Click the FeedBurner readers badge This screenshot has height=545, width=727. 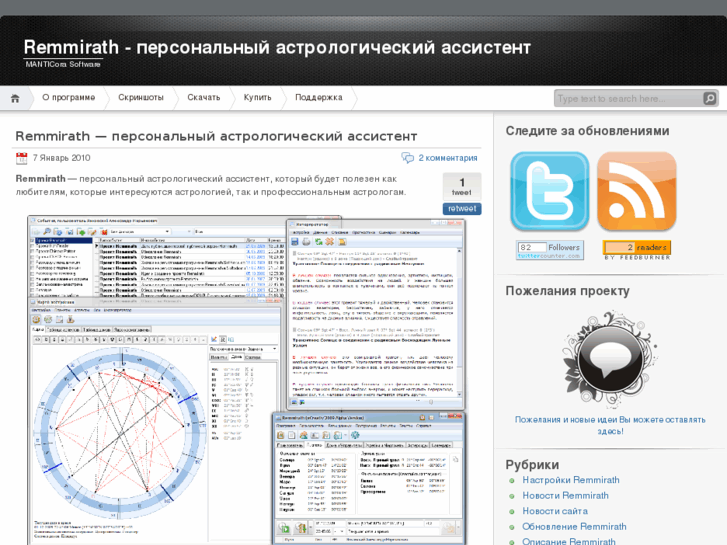pyautogui.click(x=637, y=250)
